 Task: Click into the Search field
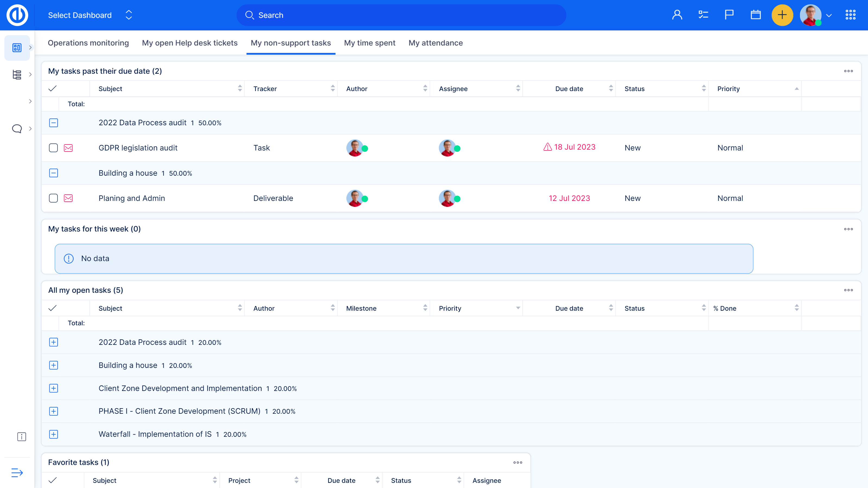[401, 15]
